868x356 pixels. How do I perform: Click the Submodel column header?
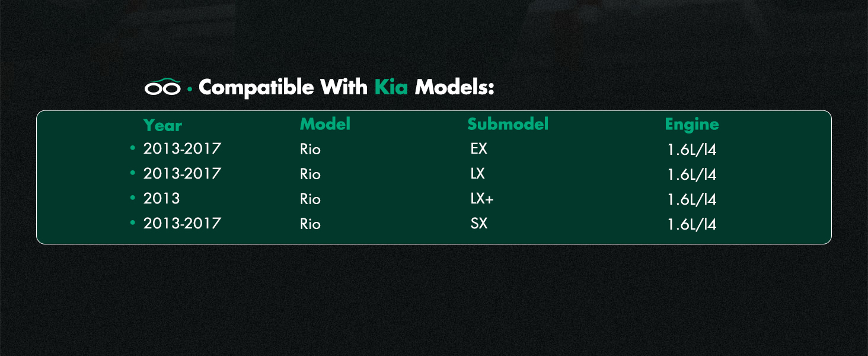coord(508,124)
